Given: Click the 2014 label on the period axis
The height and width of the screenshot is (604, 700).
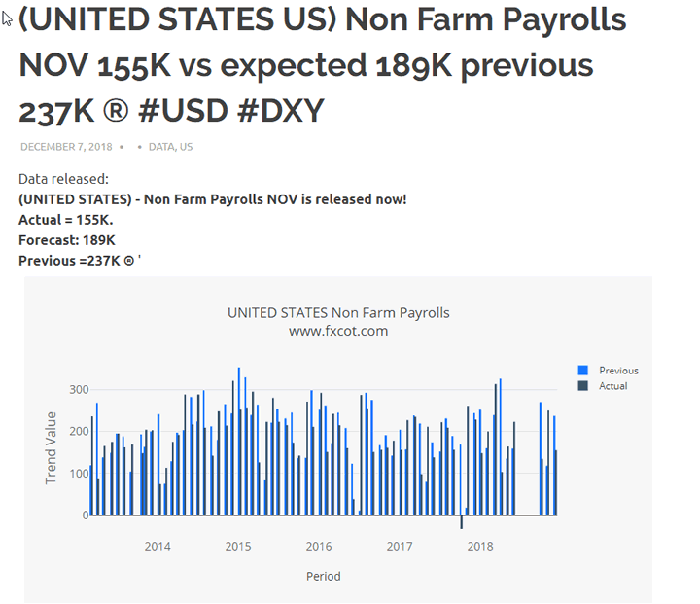Looking at the screenshot, I should pyautogui.click(x=157, y=547).
